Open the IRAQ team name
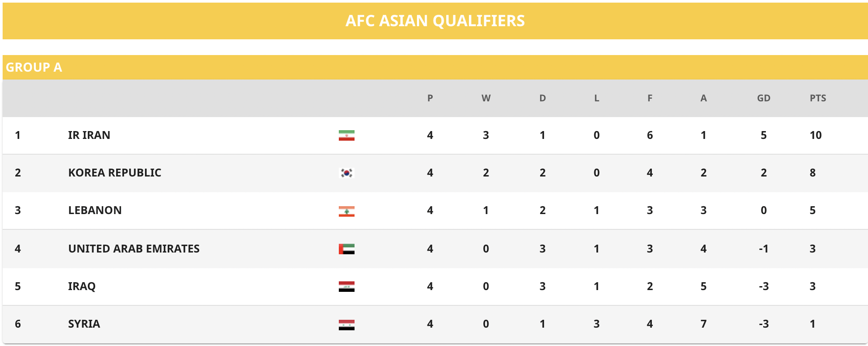 point(82,286)
